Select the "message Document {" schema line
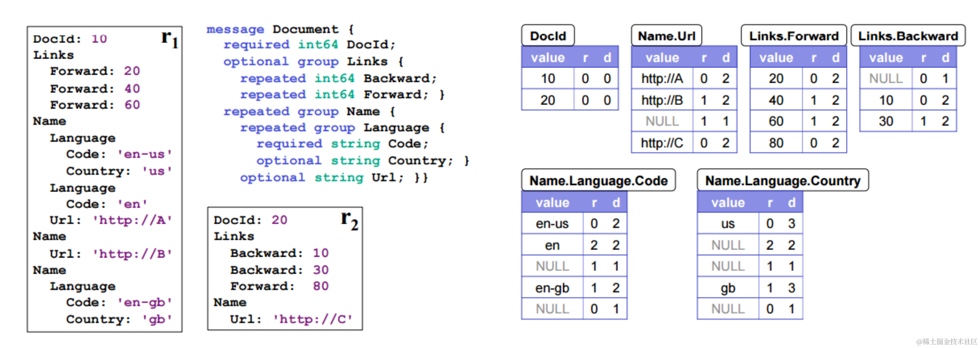 point(280,30)
